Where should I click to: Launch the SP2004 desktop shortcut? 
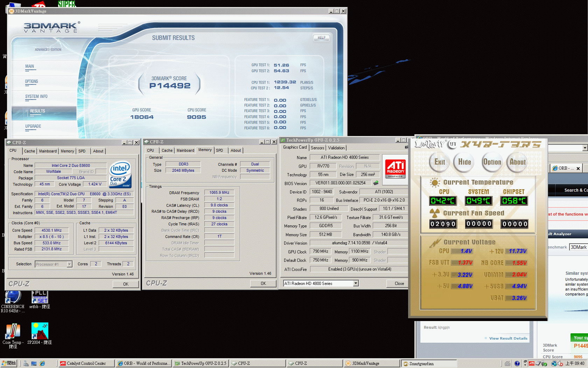click(40, 333)
